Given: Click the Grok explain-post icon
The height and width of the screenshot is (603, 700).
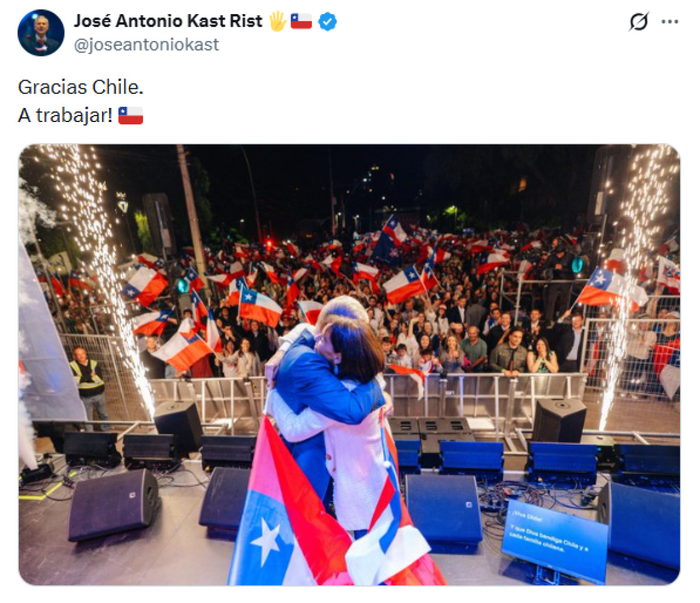Looking at the screenshot, I should tap(639, 22).
